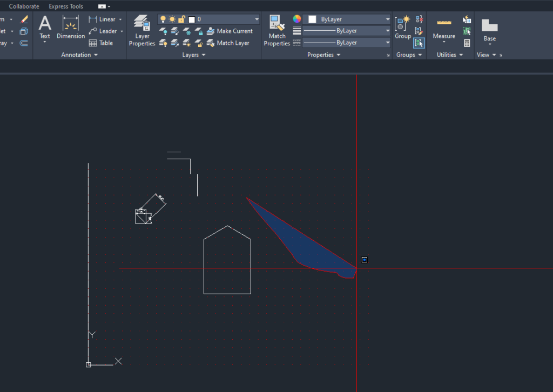This screenshot has width=553, height=392.
Task: Click the Ungroup icon
Action: pos(419,19)
